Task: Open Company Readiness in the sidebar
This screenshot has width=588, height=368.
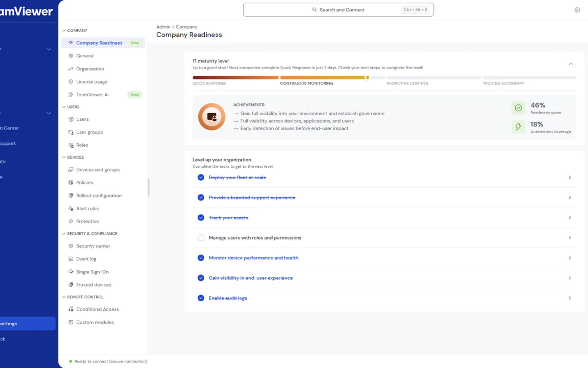Action: 103,43
